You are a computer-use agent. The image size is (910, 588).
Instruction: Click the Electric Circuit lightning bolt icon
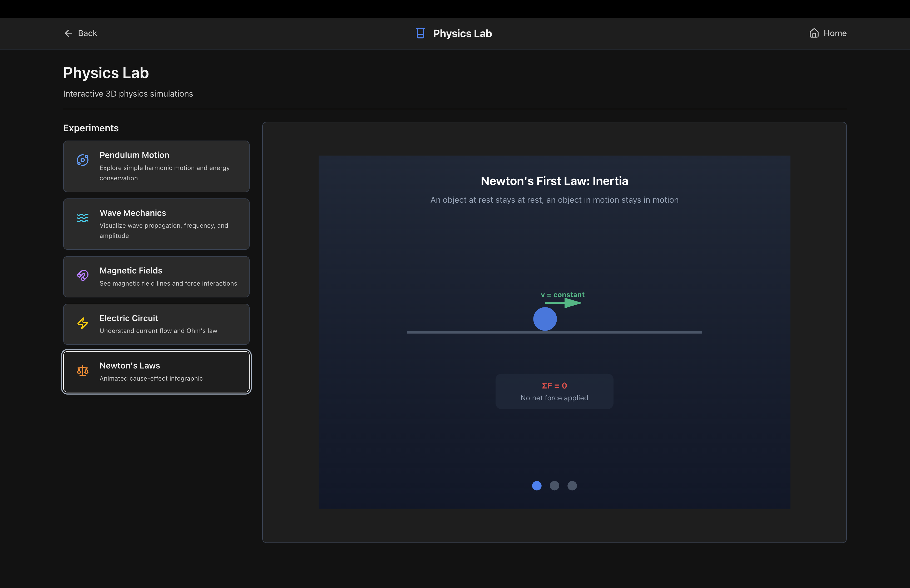point(82,323)
